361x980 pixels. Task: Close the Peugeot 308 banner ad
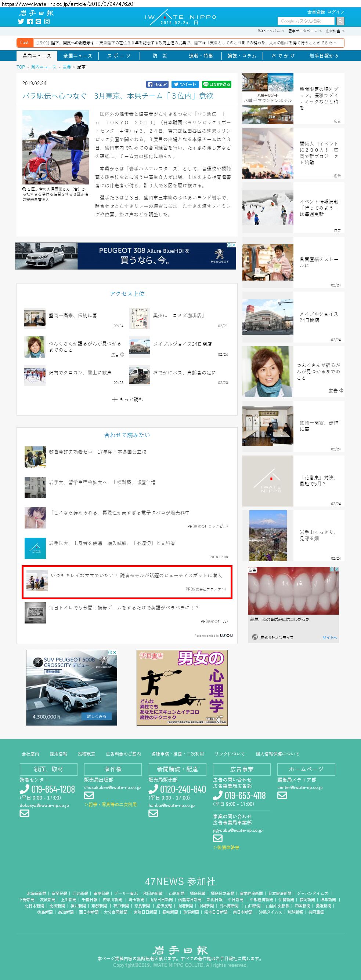(234, 245)
